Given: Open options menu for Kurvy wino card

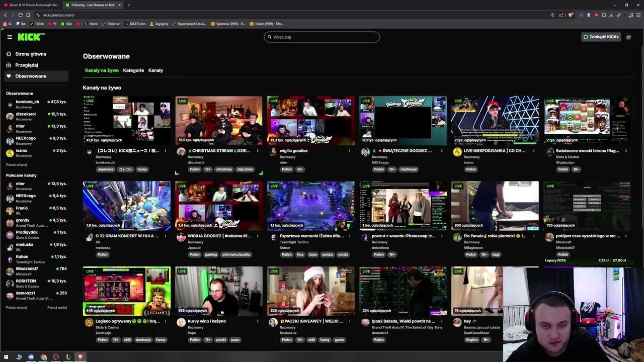Looking at the screenshot, I should pos(258,321).
